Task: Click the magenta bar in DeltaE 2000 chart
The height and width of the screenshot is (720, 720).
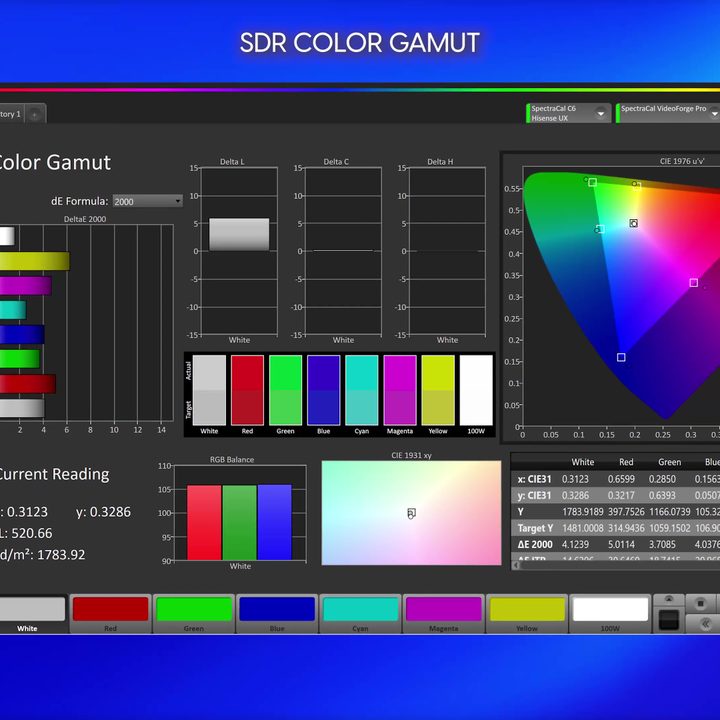Action: (x=25, y=286)
